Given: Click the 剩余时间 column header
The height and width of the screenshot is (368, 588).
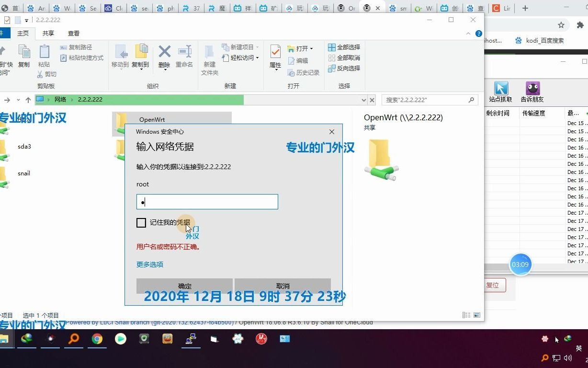Looking at the screenshot, I should pos(498,114).
